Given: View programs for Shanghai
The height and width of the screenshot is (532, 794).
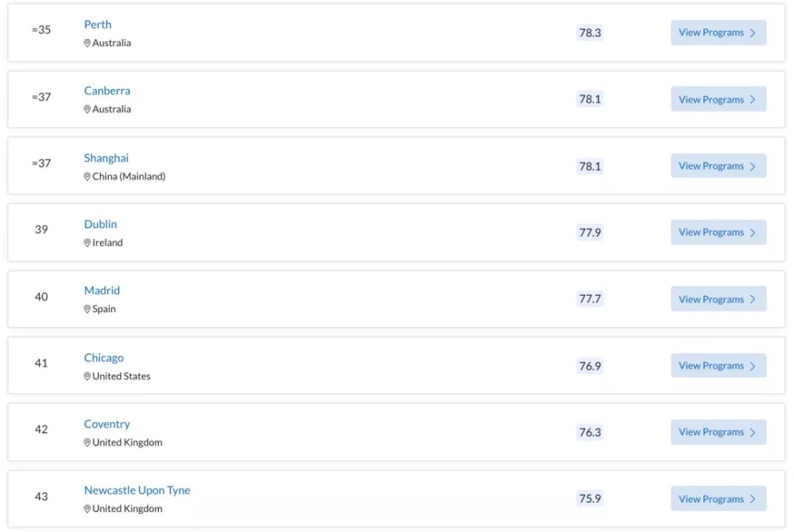Looking at the screenshot, I should [718, 166].
